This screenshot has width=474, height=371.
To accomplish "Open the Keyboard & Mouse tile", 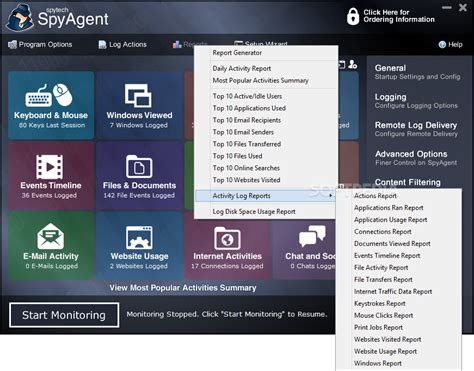I will pos(51,105).
